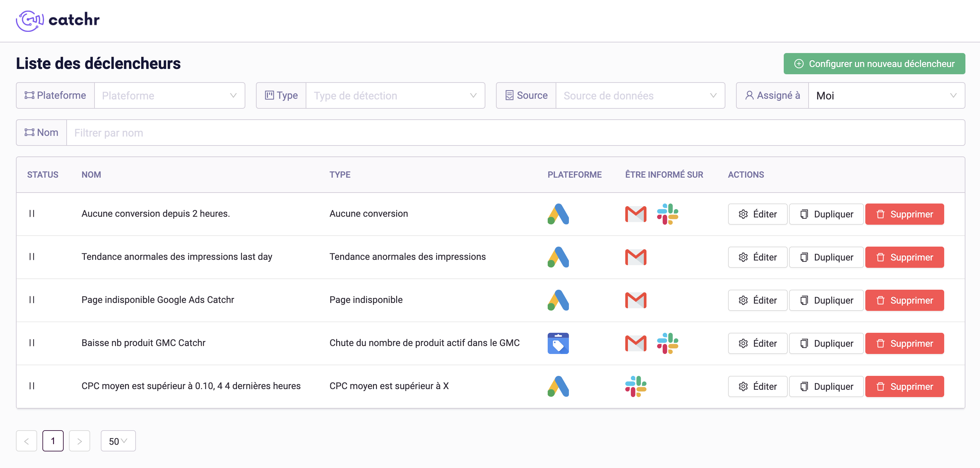Go to previous page arrow
The width and height of the screenshot is (980, 468).
click(x=26, y=441)
